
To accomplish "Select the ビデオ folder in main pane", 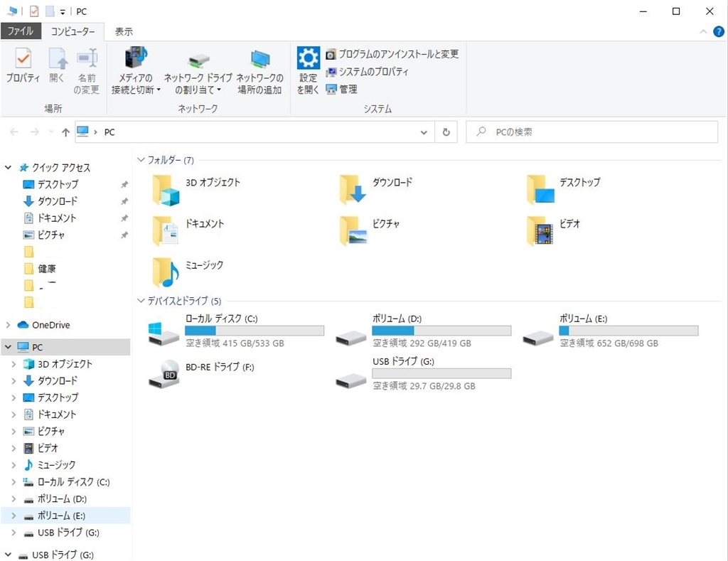I will coord(553,231).
